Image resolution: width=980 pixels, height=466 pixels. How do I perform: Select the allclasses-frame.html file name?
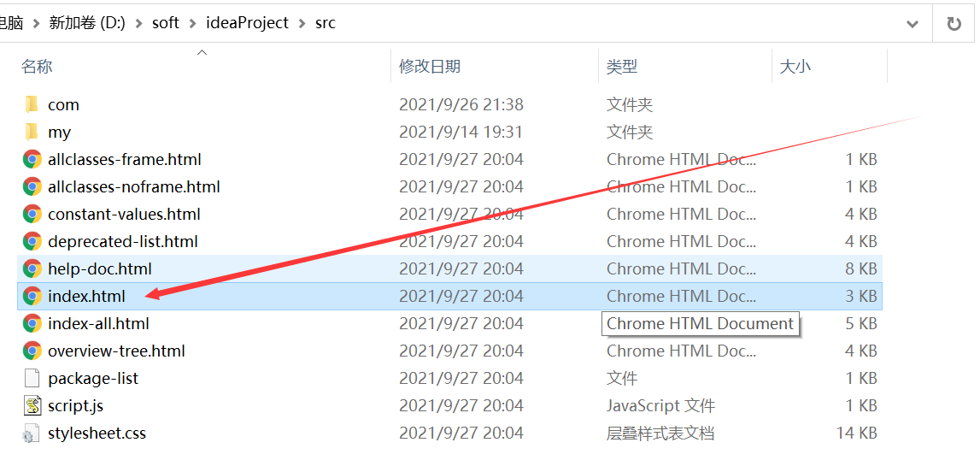pos(125,159)
